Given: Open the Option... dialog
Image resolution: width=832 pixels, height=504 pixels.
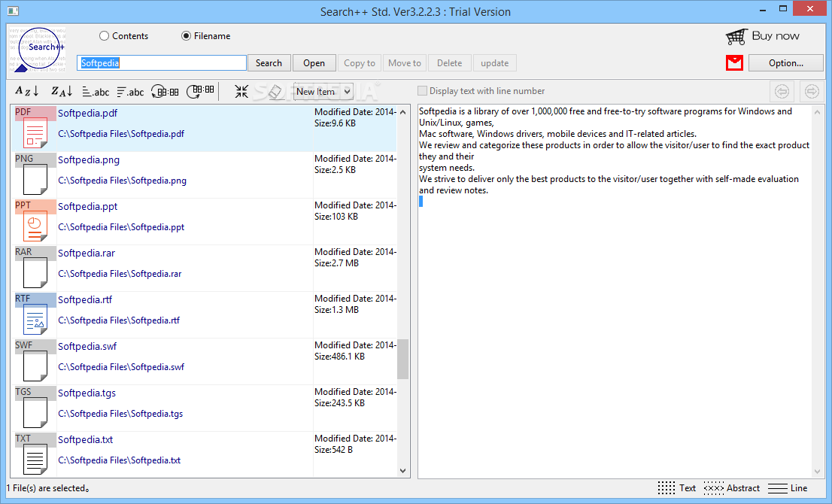Looking at the screenshot, I should 786,63.
